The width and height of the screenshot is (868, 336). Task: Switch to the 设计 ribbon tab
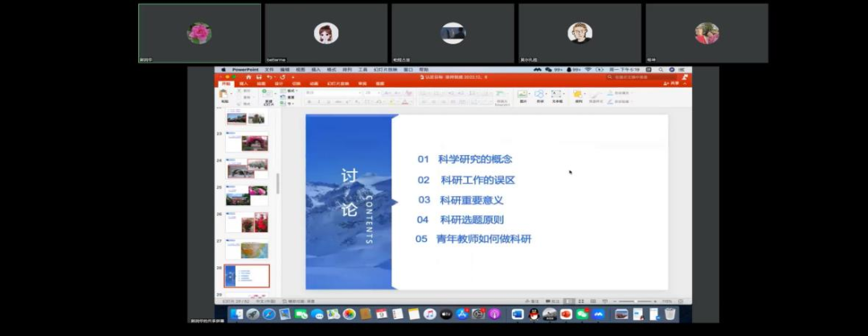pos(279,84)
